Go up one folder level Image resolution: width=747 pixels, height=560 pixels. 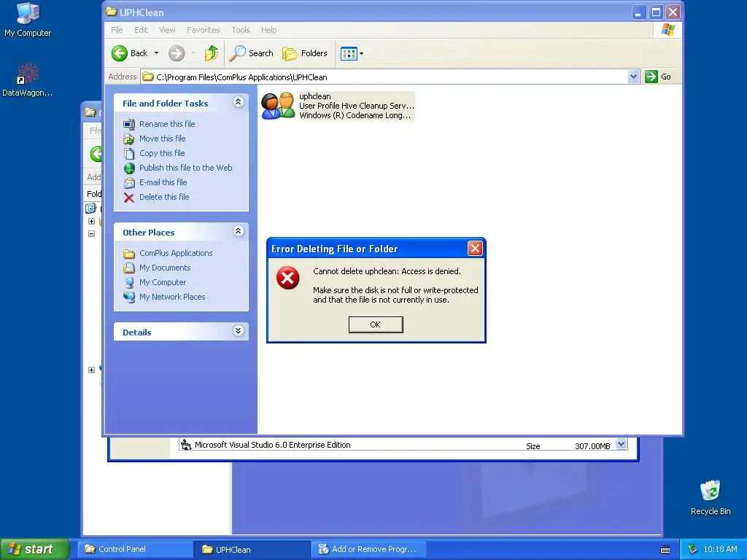pyautogui.click(x=211, y=53)
